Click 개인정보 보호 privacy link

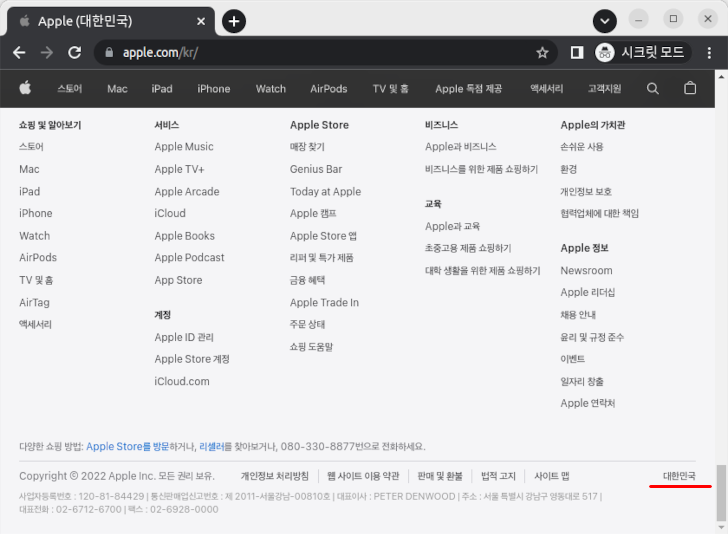[x=586, y=191]
